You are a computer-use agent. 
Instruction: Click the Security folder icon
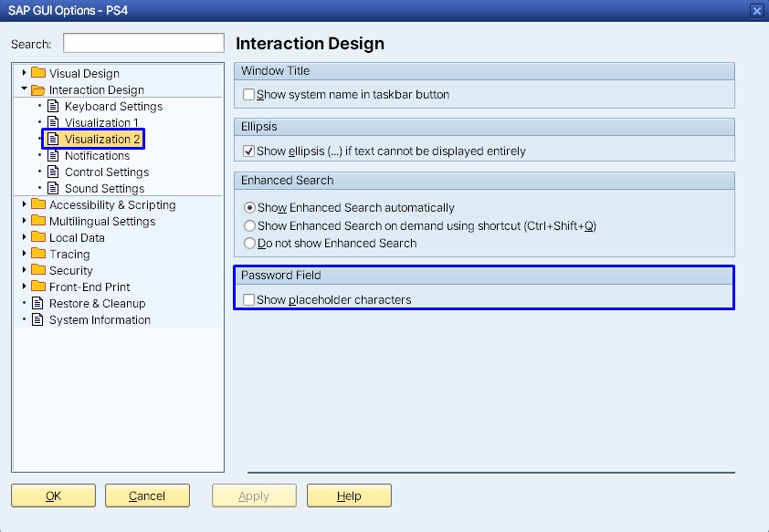[38, 270]
